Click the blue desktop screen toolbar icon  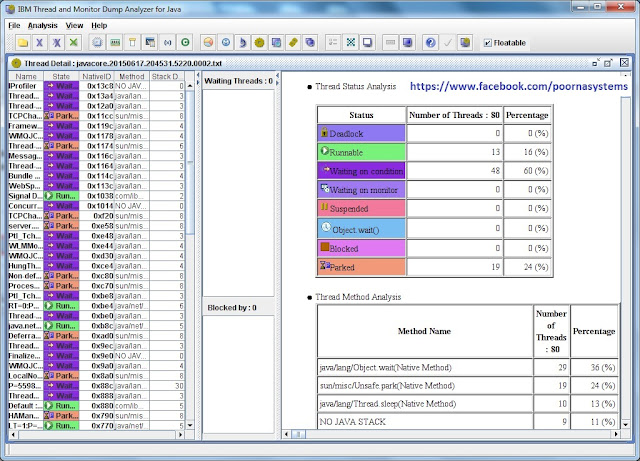point(407,42)
